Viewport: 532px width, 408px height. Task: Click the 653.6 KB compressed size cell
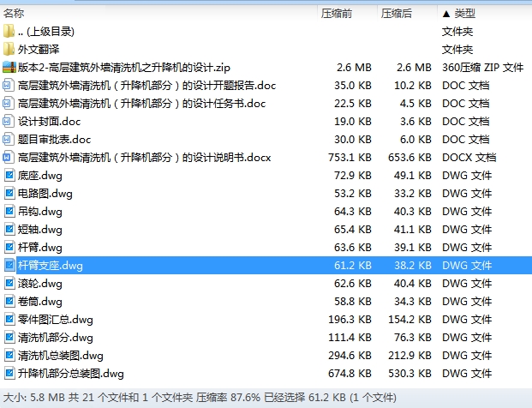(x=409, y=157)
